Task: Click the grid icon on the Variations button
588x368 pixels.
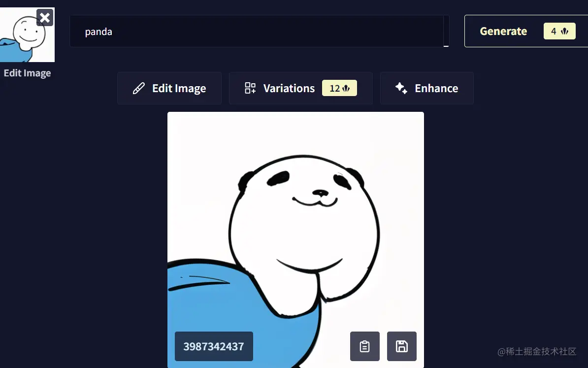Action: click(250, 88)
